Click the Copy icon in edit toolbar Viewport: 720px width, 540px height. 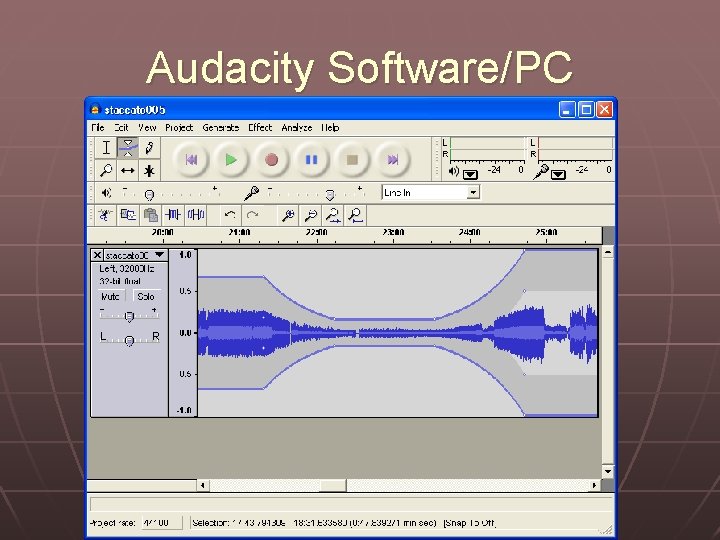pyautogui.click(x=128, y=215)
